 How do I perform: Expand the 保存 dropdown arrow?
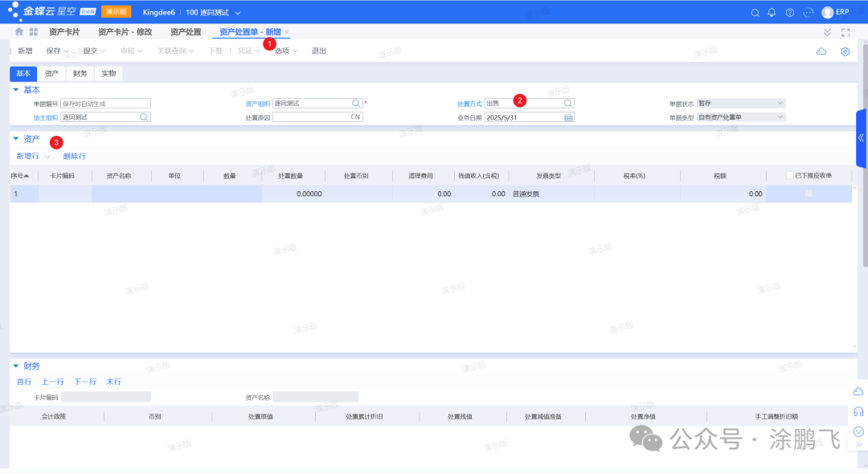tap(67, 51)
